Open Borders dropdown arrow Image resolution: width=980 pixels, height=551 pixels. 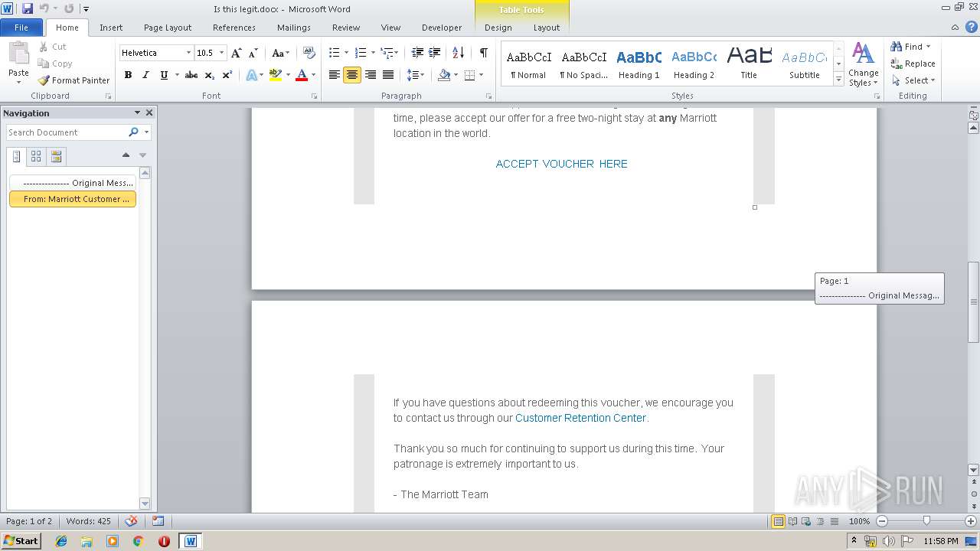point(481,75)
